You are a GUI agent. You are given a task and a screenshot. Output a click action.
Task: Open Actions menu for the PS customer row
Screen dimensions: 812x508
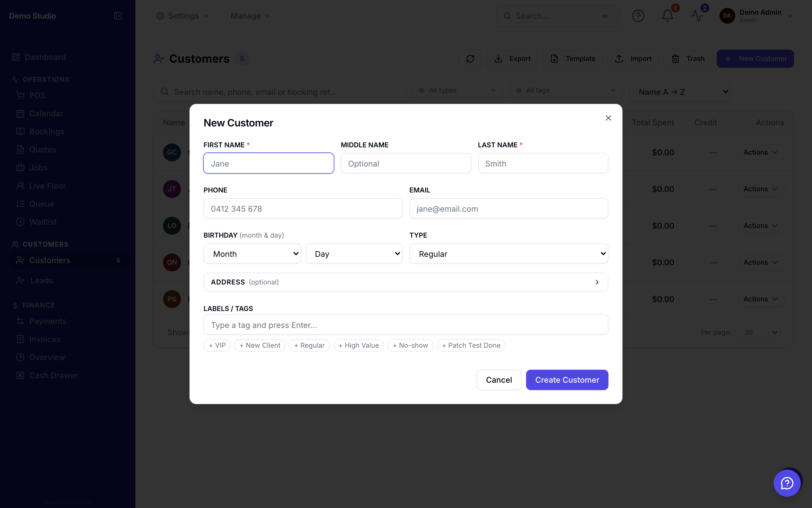point(761,299)
